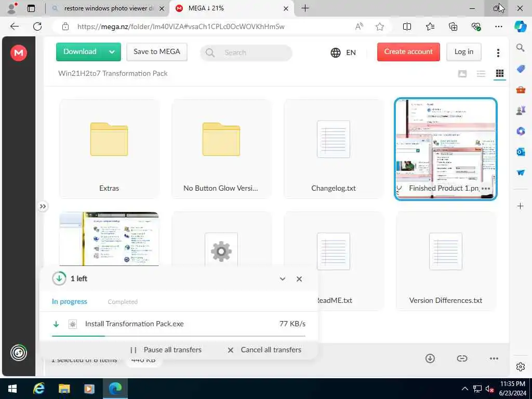Image resolution: width=532 pixels, height=399 pixels.
Task: Open Browser essentials heart icon
Action: click(476, 26)
